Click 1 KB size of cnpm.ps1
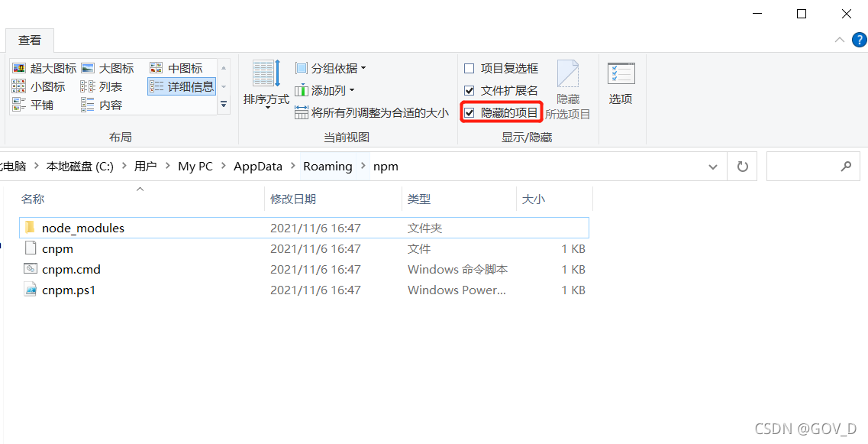 click(x=573, y=290)
